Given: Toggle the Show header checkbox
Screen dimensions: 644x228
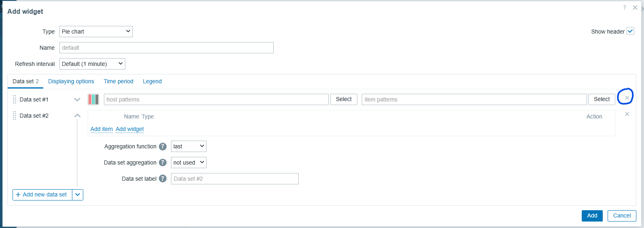Looking at the screenshot, I should [630, 31].
